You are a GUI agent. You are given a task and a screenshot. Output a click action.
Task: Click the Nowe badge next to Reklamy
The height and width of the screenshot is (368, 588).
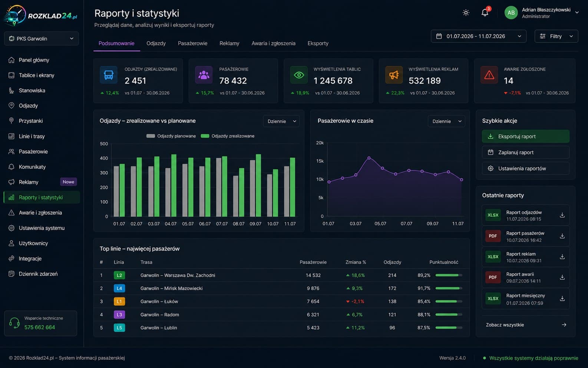coord(68,182)
